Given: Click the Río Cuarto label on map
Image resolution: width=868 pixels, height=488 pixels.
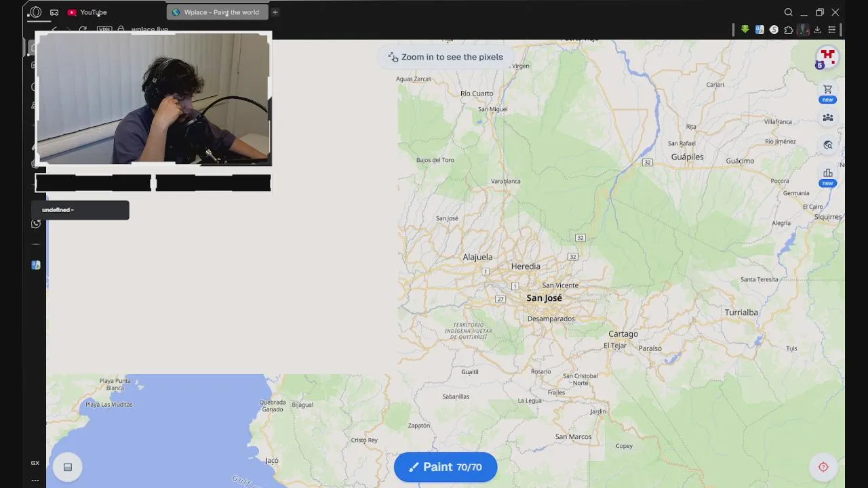Looking at the screenshot, I should [x=477, y=94].
